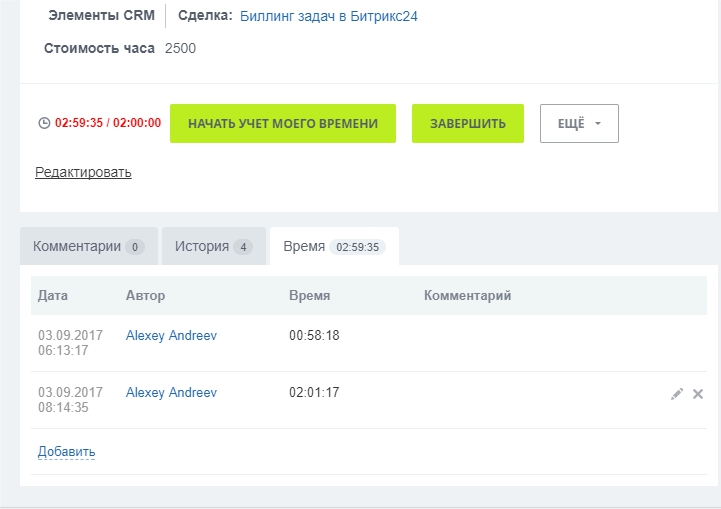Switch to the История tab
Screen dimensions: 721x509
pos(214,246)
